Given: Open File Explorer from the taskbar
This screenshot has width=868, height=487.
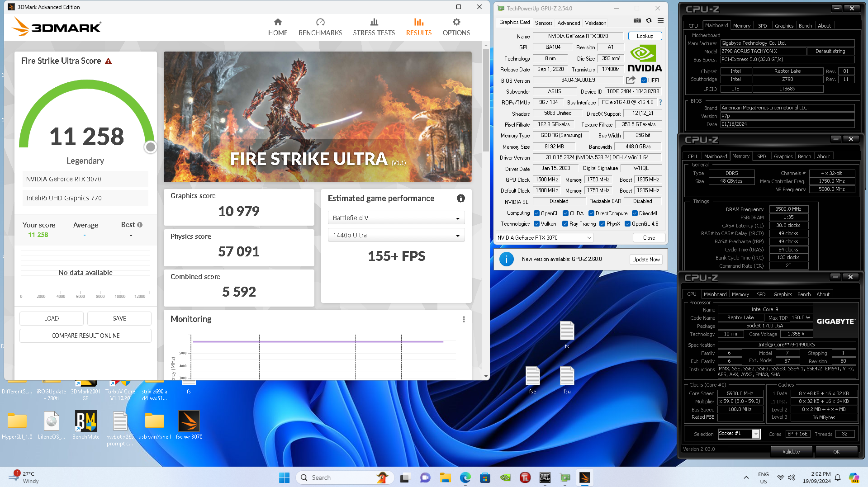Looking at the screenshot, I should (445, 478).
